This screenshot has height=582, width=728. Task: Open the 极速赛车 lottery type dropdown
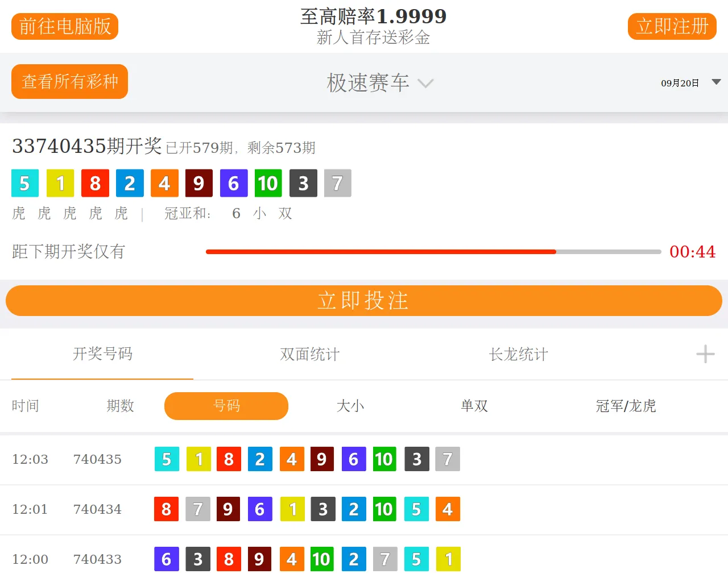(379, 83)
